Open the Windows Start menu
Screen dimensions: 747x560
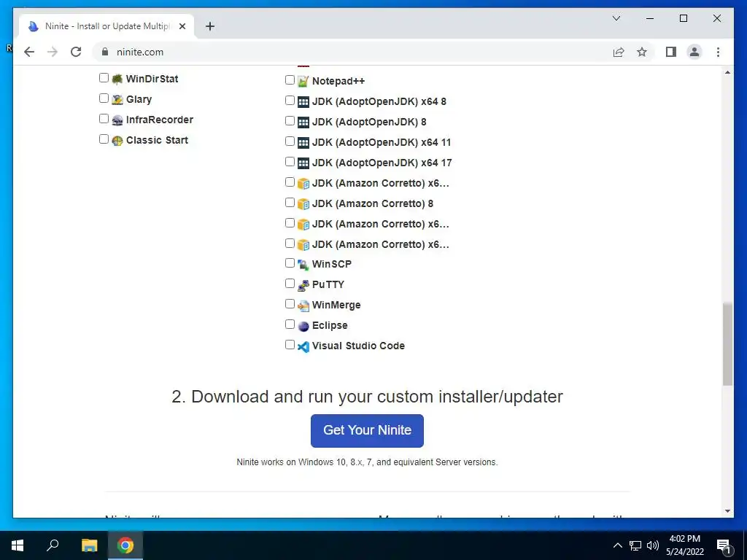tap(18, 545)
